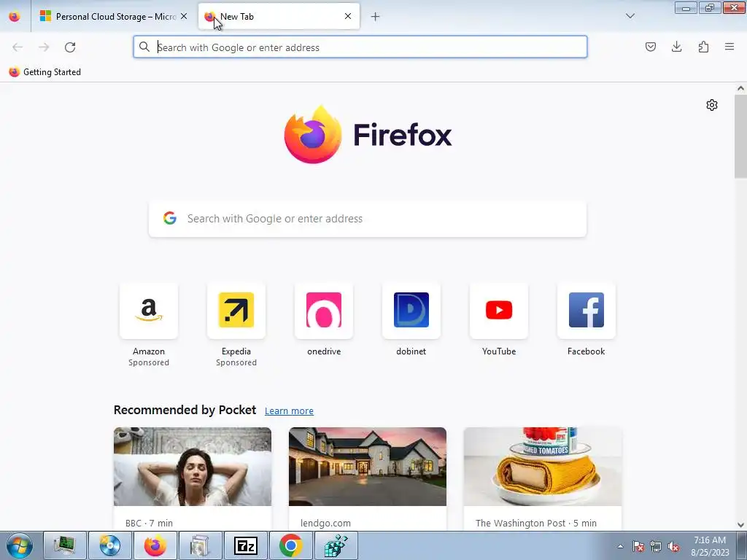Open the clock showing 7:16 AM
The height and width of the screenshot is (560, 747).
point(710,546)
